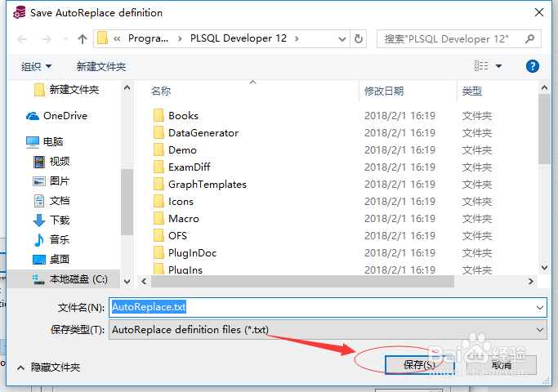The height and width of the screenshot is (392, 558).
Task: Select 新建文件夹 in the navigation pane
Action: [66, 89]
